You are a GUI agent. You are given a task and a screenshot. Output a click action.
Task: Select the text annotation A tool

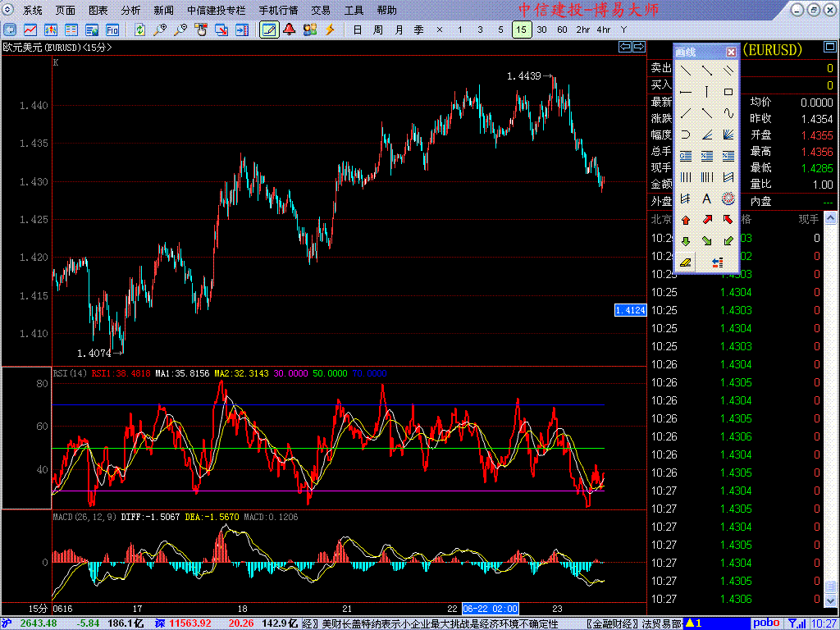707,199
